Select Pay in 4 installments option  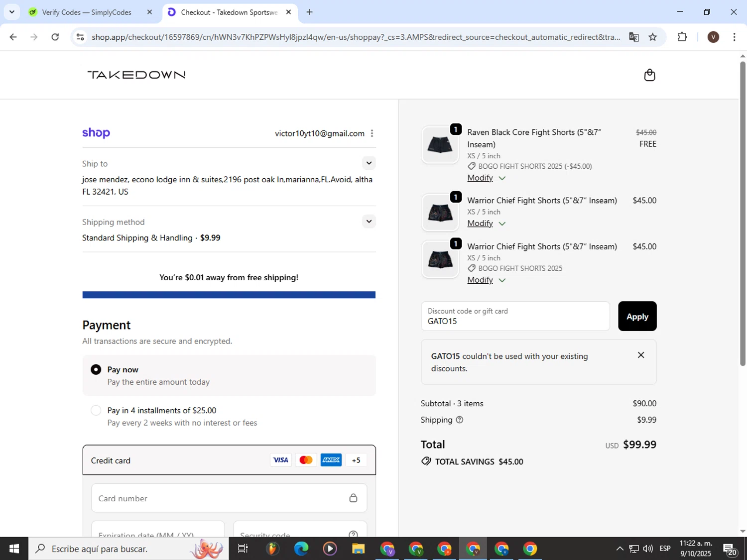coord(96,410)
